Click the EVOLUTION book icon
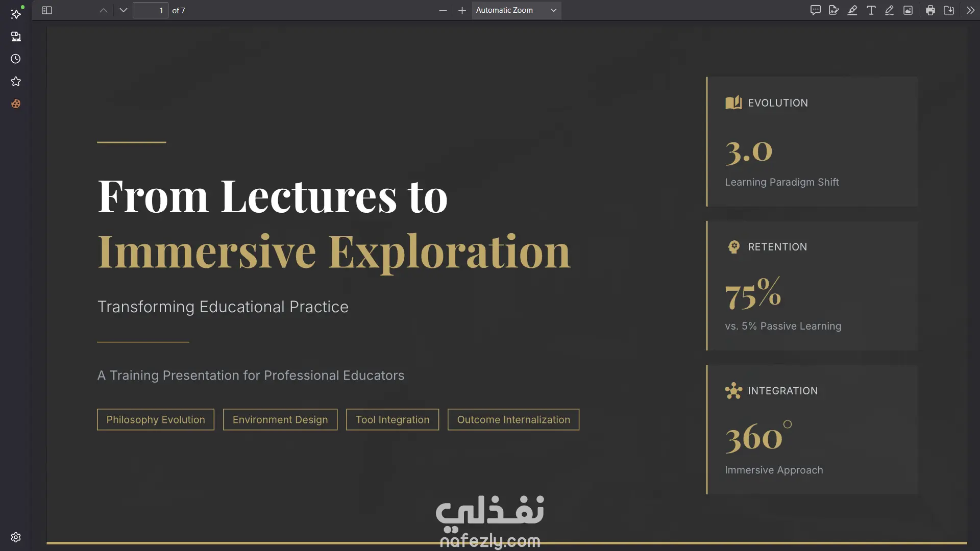The height and width of the screenshot is (551, 980). 733,103
